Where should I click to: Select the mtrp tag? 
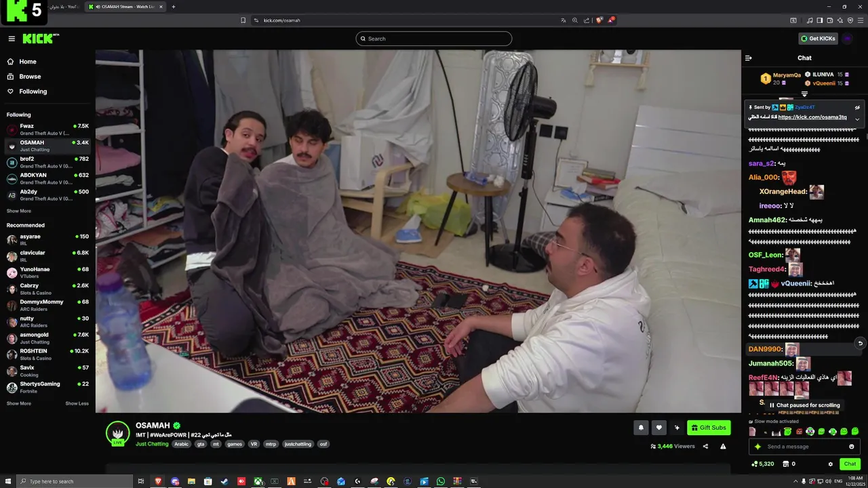pyautogui.click(x=271, y=444)
